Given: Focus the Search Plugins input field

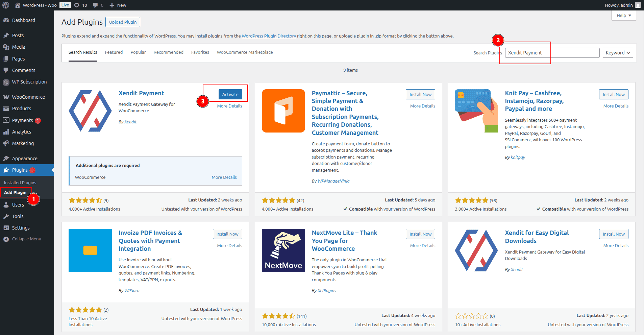Looking at the screenshot, I should coord(552,53).
